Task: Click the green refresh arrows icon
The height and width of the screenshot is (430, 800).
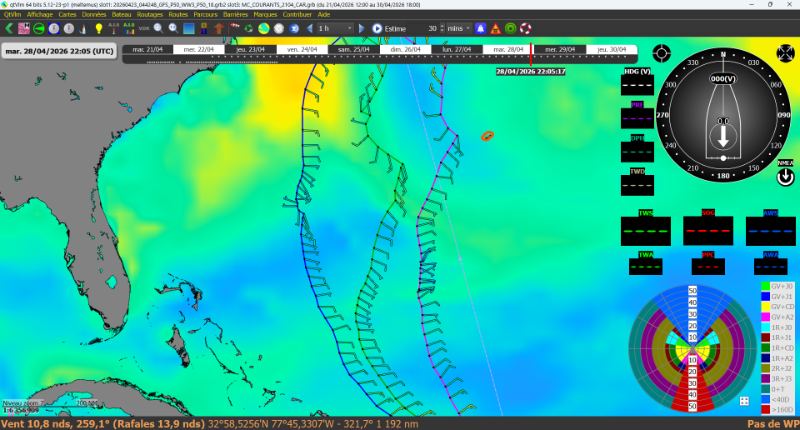Action: (249, 28)
